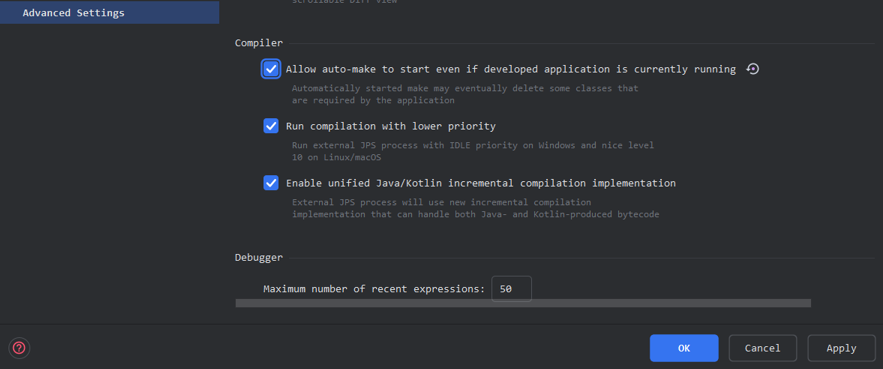This screenshot has width=883, height=369.
Task: Reset auto-make setting with revert icon
Action: [753, 69]
